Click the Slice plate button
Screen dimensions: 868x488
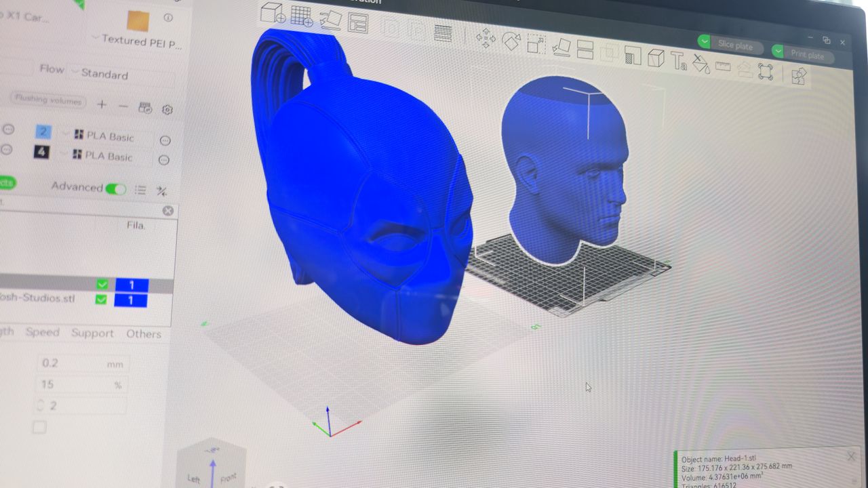pos(736,46)
